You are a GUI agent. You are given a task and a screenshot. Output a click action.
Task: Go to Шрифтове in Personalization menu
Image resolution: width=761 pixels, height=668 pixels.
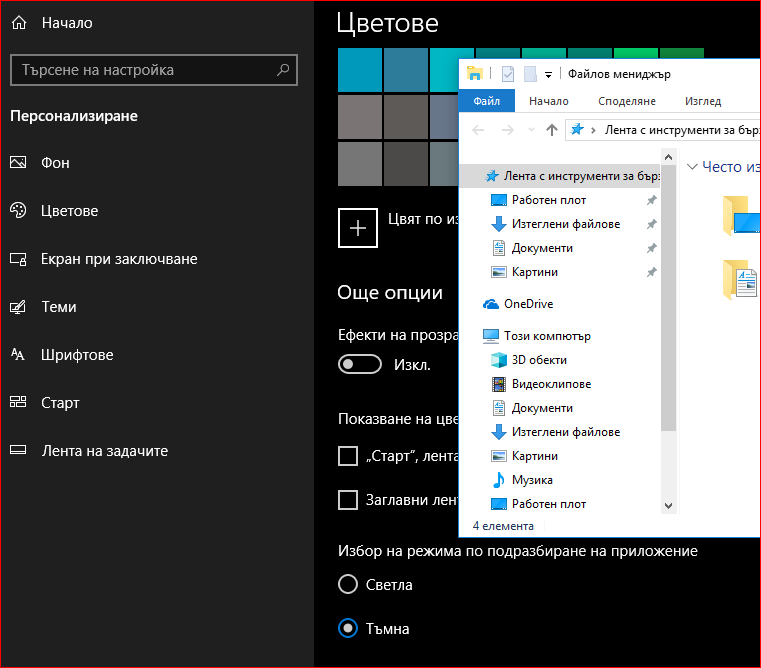(x=77, y=355)
